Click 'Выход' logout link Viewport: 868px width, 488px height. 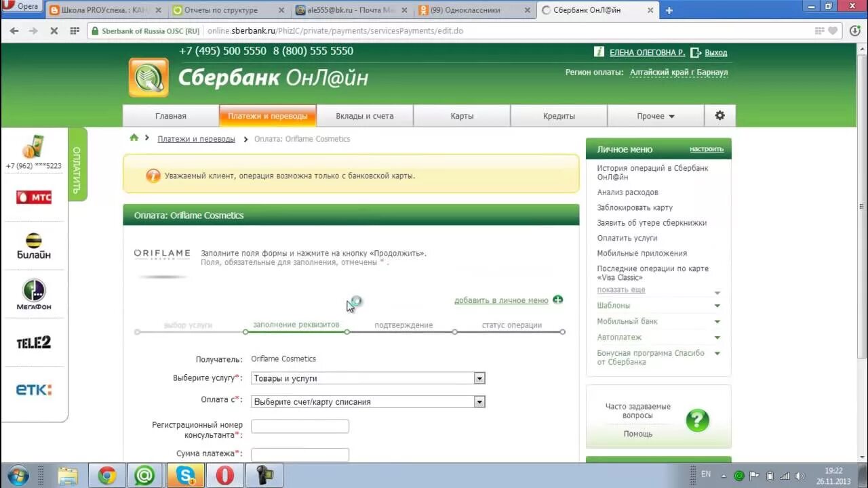[715, 53]
